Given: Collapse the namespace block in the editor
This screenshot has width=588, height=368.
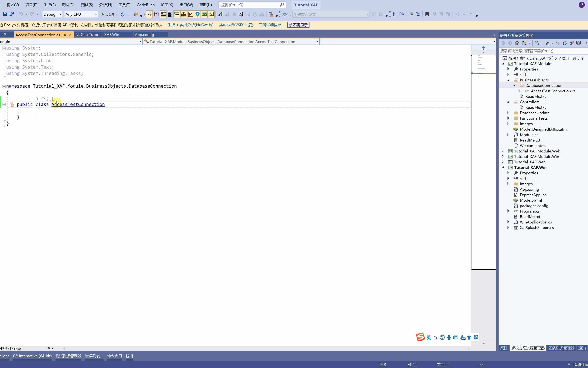Looking at the screenshot, I should (x=4, y=86).
